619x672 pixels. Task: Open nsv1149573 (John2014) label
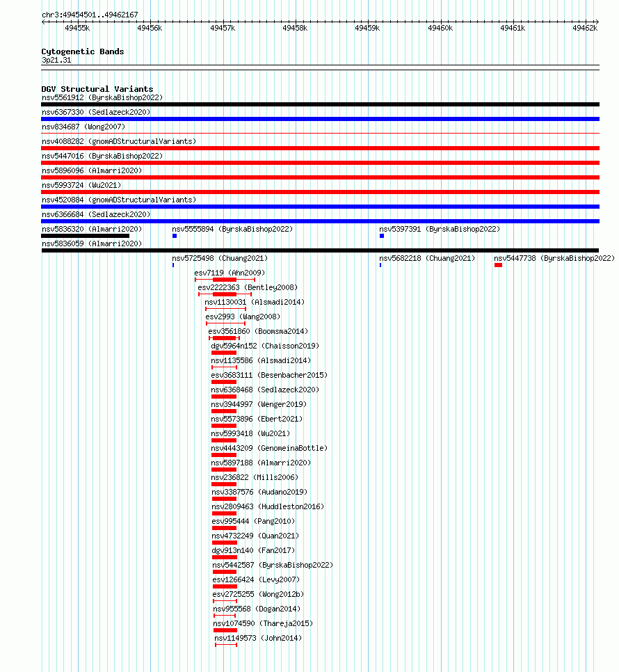pos(258,637)
